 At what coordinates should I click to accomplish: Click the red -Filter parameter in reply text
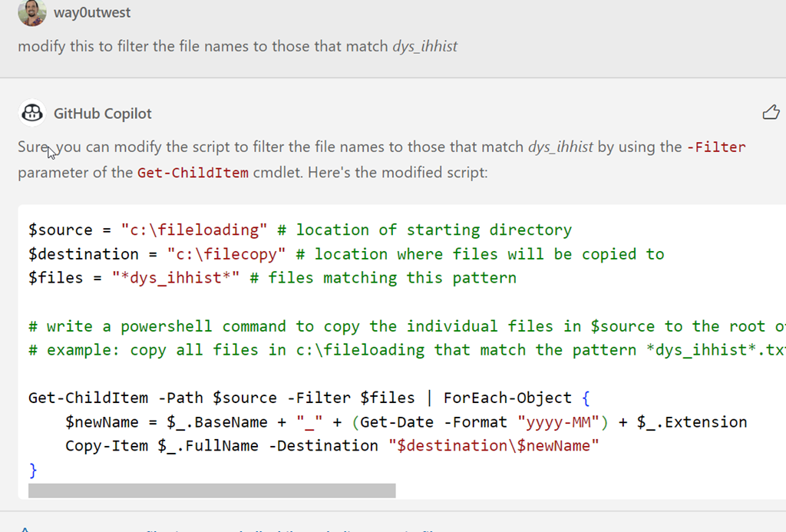pyautogui.click(x=719, y=147)
